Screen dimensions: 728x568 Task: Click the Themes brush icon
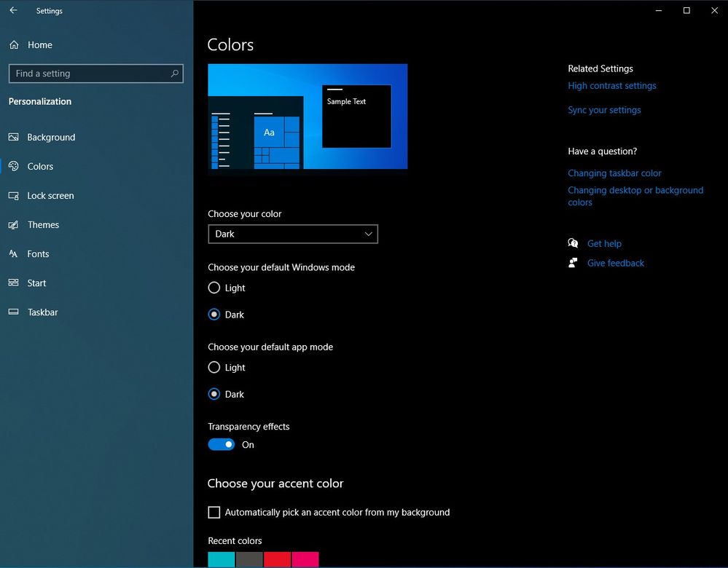pyautogui.click(x=13, y=225)
